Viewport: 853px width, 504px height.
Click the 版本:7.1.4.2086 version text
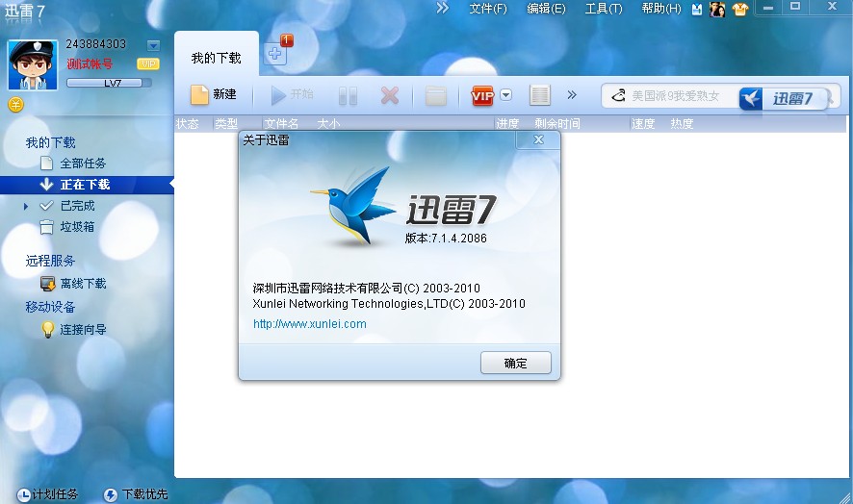click(x=446, y=239)
